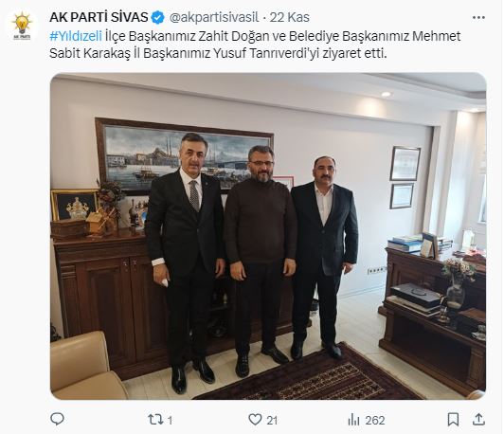Like the post with the heart icon
504x434 pixels.
coord(255,420)
